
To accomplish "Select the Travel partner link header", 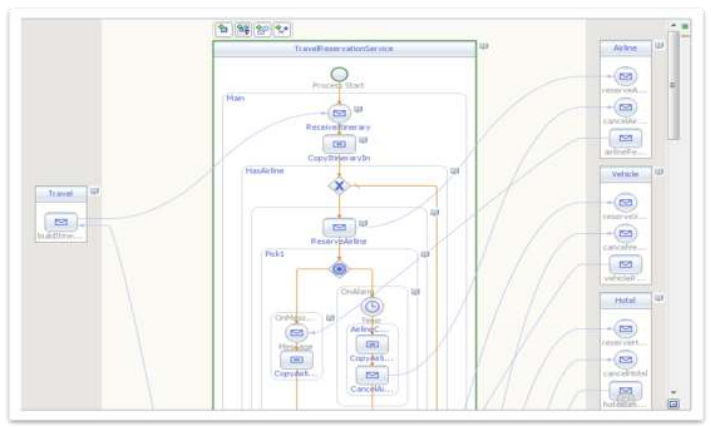I will point(61,194).
